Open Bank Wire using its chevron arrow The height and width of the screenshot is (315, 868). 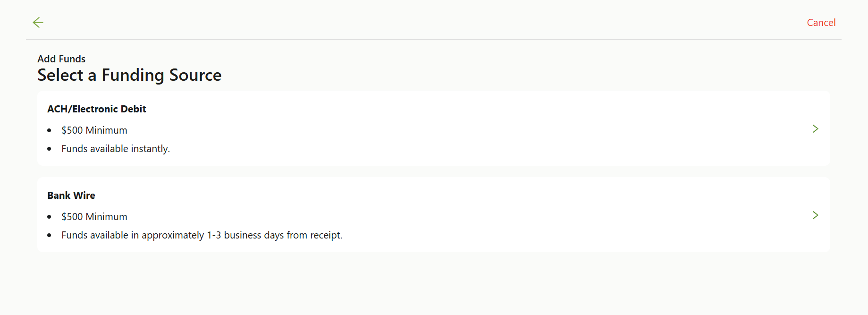(815, 215)
